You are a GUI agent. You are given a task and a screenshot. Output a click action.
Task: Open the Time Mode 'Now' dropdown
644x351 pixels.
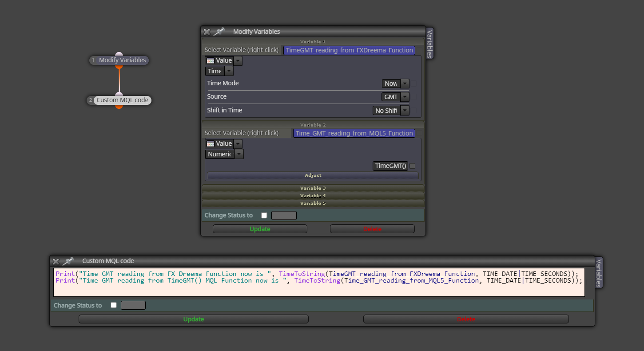tap(405, 84)
